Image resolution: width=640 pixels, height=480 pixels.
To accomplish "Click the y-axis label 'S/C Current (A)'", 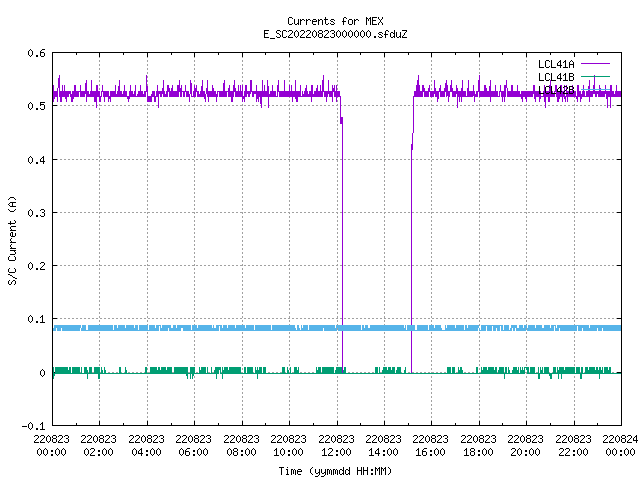I will (12, 241).
